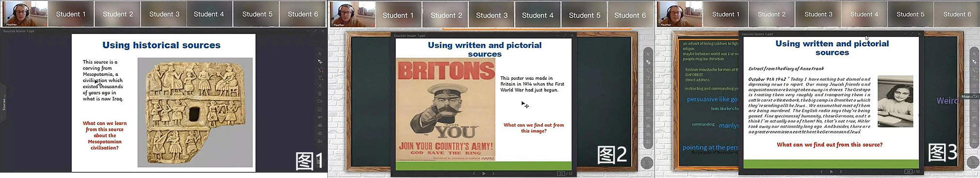Select Student 1's tile above the Anne Frank slide
The image size is (980, 178).
tap(725, 14)
